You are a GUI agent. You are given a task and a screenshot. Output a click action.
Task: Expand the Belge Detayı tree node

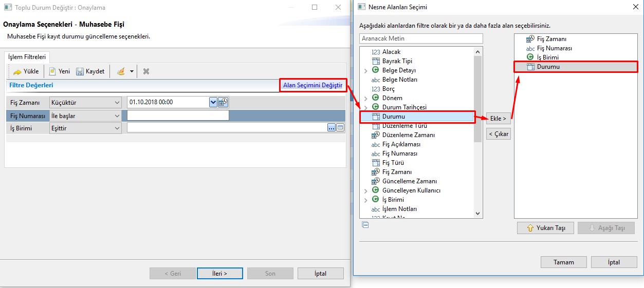[366, 70]
